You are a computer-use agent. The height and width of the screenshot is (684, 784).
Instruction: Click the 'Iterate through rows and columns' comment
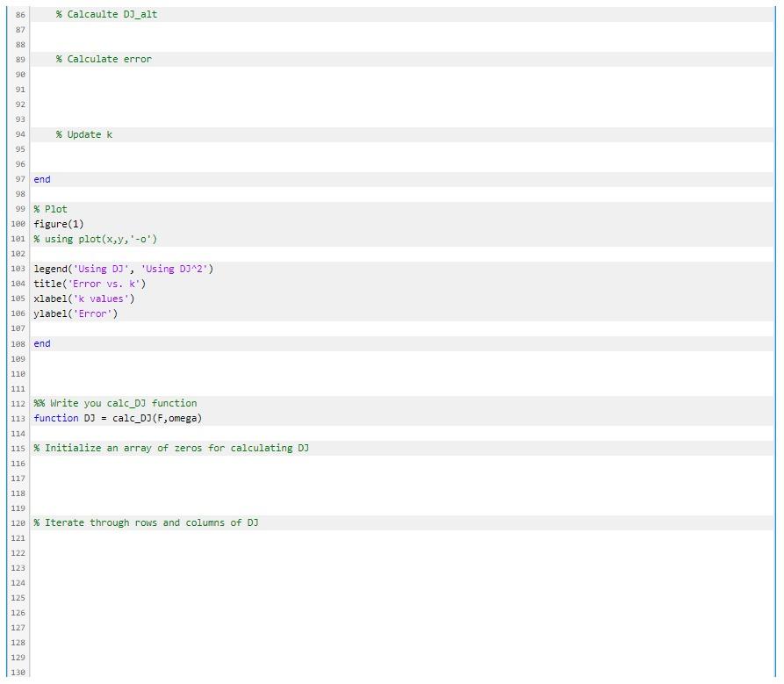(144, 522)
